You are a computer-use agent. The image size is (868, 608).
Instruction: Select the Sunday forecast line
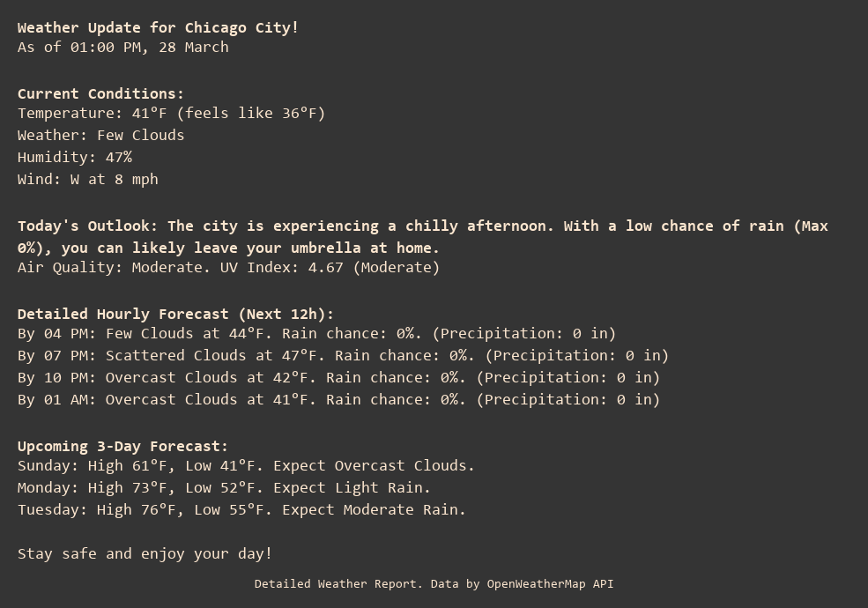(x=247, y=465)
